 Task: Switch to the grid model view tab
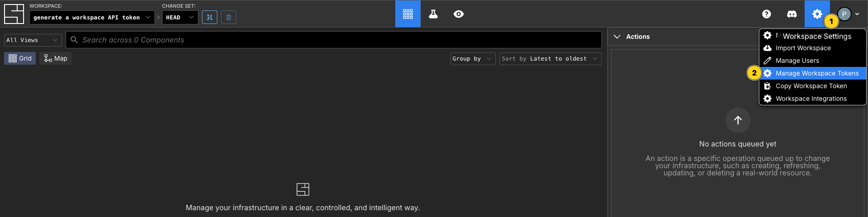(x=408, y=14)
